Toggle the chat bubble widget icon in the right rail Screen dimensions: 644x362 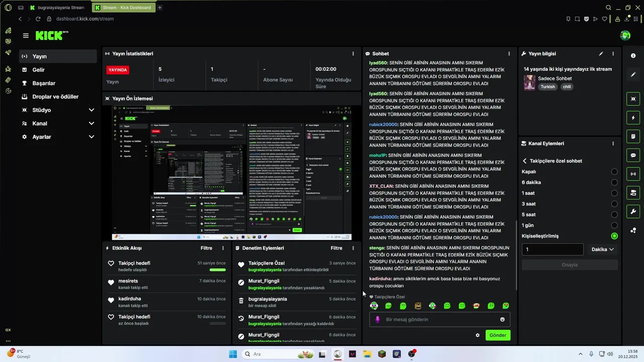[x=633, y=155]
